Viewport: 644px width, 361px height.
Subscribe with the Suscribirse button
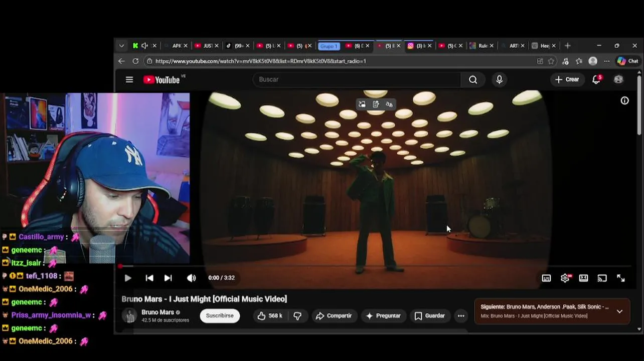tap(220, 316)
